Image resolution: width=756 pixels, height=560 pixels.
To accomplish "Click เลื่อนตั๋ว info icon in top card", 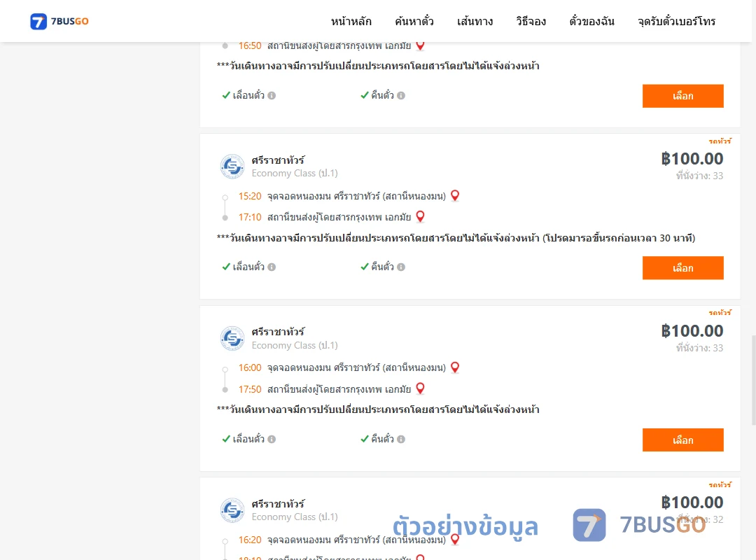I will [272, 95].
